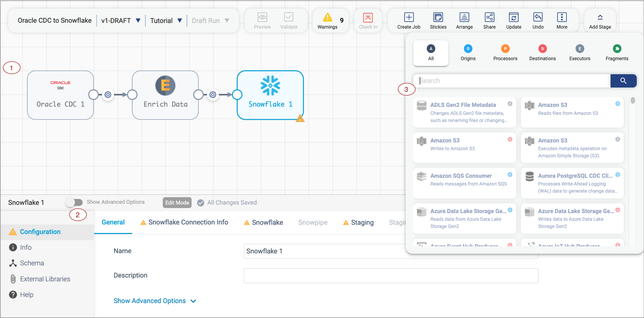
Task: Click the Arrange icon
Action: (x=464, y=17)
